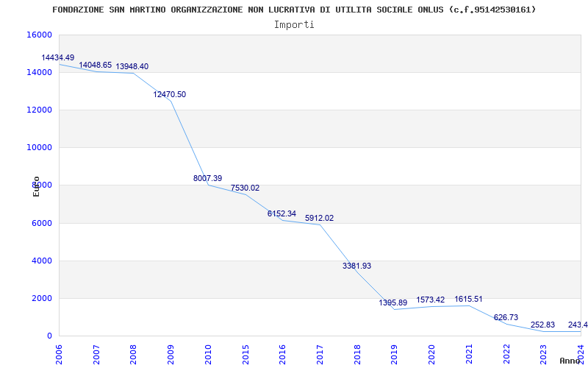This screenshot has height=368, width=588.
Task: Click the x-axis year 2008
Action: 134,355
